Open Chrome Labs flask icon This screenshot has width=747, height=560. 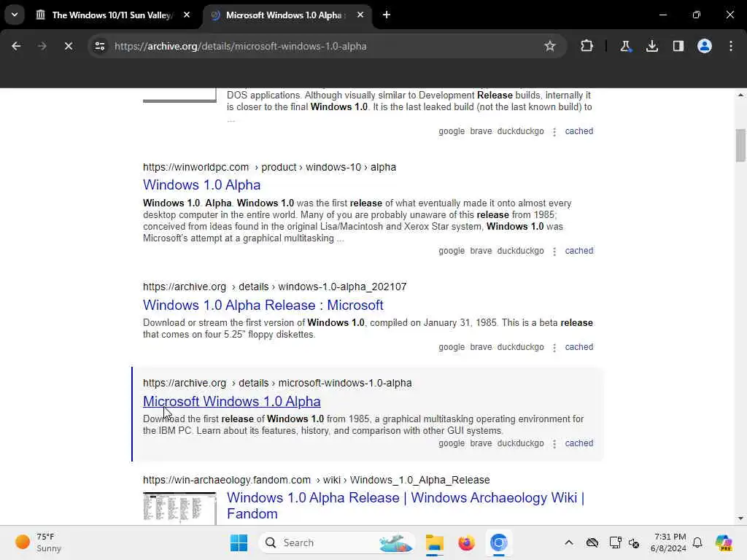tap(625, 46)
